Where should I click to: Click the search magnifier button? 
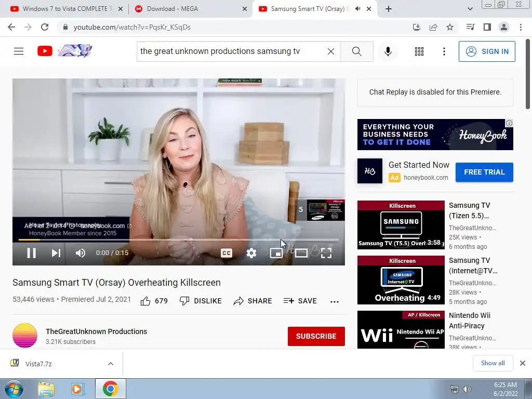pyautogui.click(x=356, y=51)
